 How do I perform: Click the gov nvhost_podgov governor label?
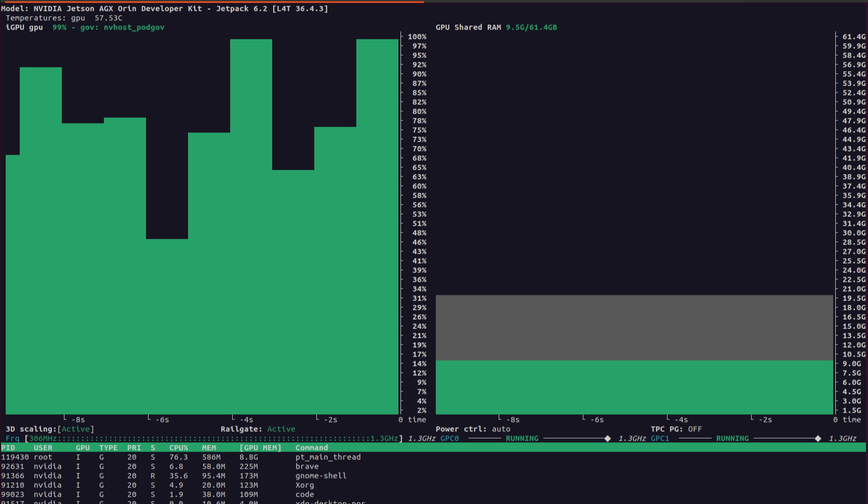pos(122,28)
